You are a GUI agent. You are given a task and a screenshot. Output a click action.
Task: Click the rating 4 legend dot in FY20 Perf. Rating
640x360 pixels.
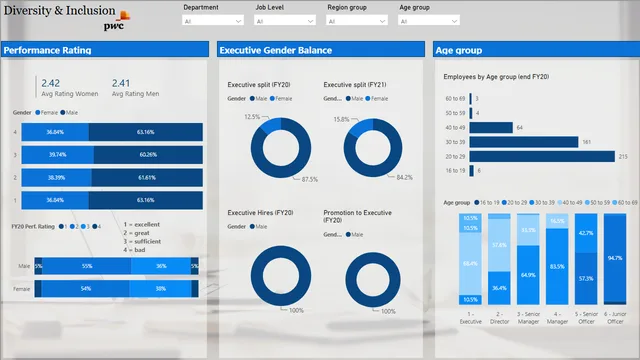[95, 227]
